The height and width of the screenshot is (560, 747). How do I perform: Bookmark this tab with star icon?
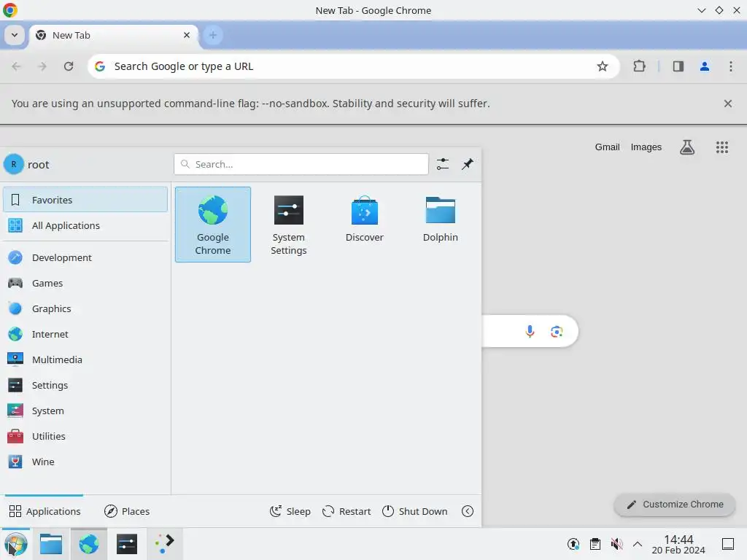pyautogui.click(x=602, y=66)
